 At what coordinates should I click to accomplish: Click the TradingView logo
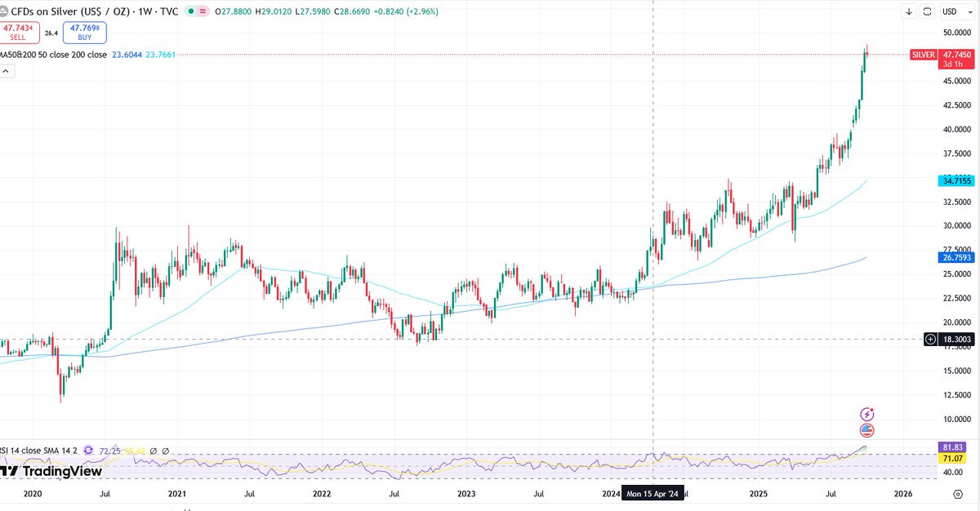(x=51, y=471)
